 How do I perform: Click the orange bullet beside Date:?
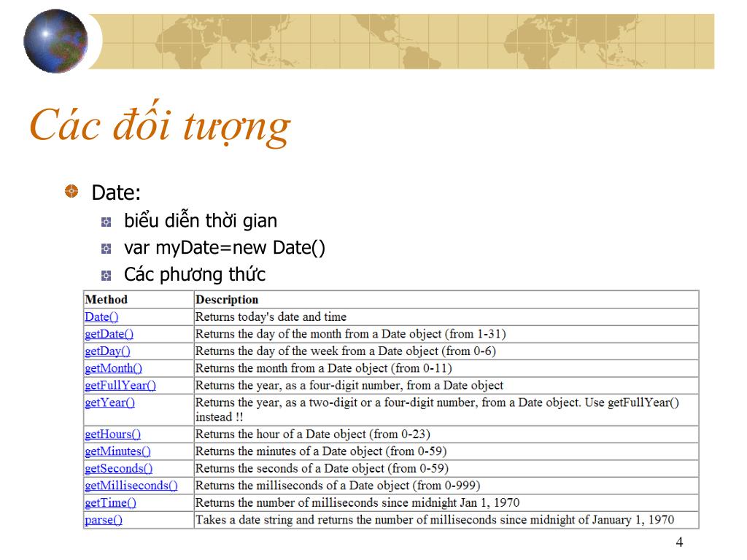point(71,192)
